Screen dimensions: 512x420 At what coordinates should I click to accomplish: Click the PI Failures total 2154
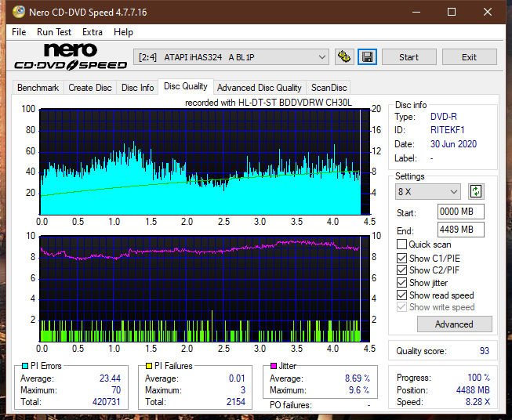pos(236,402)
